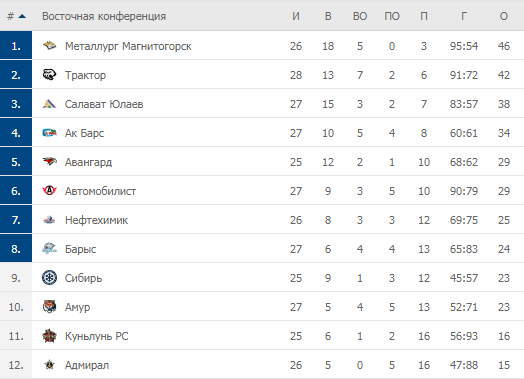The width and height of the screenshot is (524, 379).
Task: Click the Адмирал team logo
Action: pyautogui.click(x=49, y=365)
